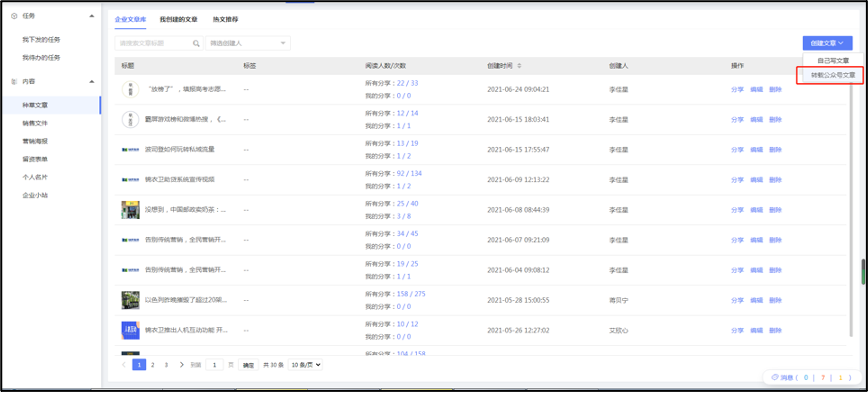The height and width of the screenshot is (393, 868).
Task: Click article title 波司登如何玩转私域流量
Action: (x=179, y=149)
